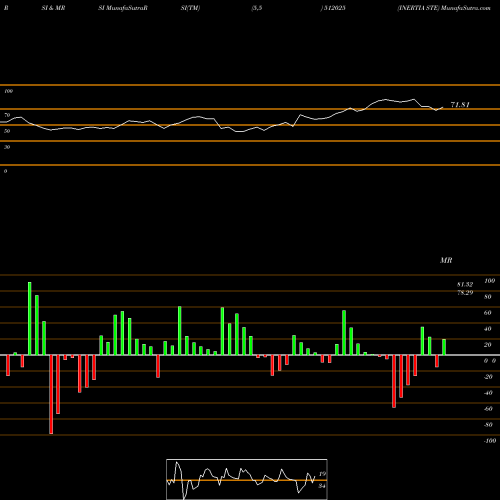This screenshot has height=500, width=500.
Task: Click the '(INERTIA STE) MunafaSutra.com' header text
Action: click(x=444, y=8)
